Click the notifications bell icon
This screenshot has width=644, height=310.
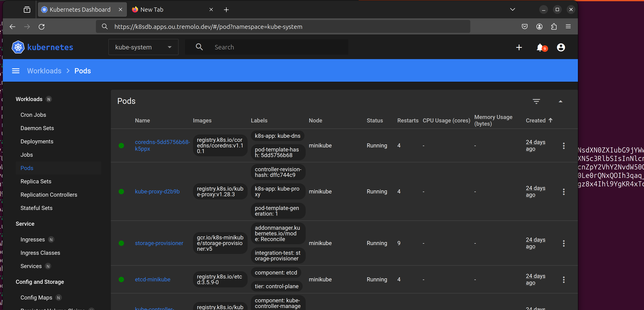tap(540, 47)
